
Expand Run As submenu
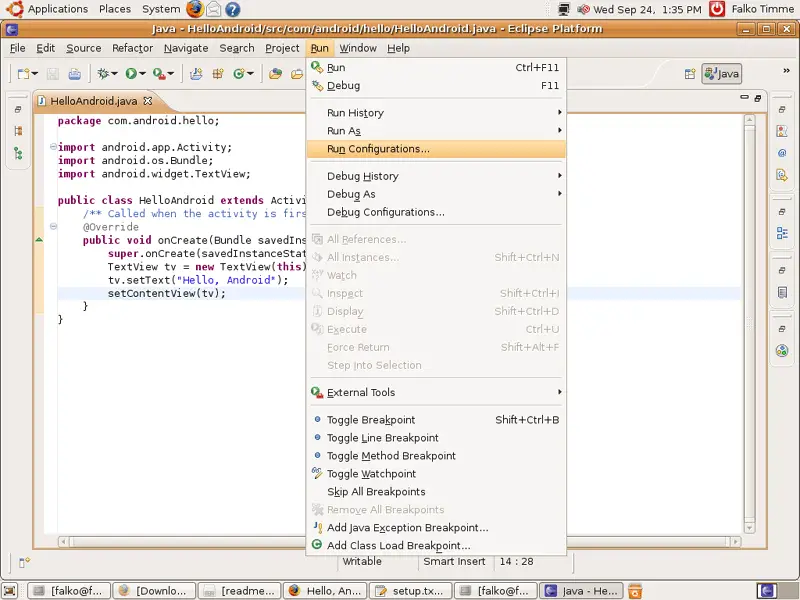point(436,131)
